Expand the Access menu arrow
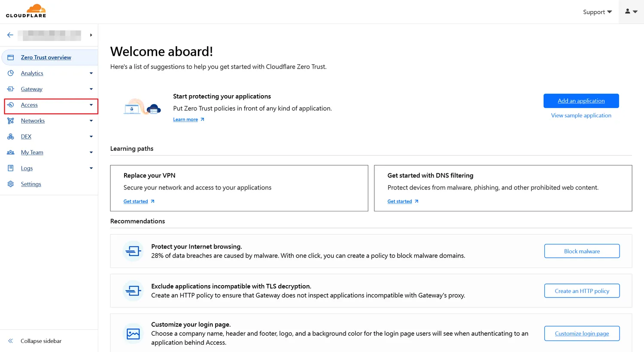The width and height of the screenshot is (644, 352). point(91,105)
